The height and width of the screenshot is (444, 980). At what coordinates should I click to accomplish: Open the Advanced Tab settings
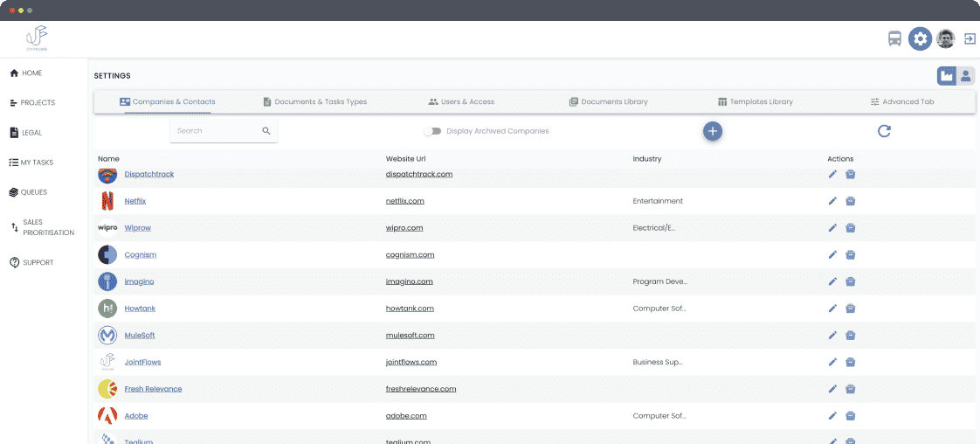pos(901,101)
